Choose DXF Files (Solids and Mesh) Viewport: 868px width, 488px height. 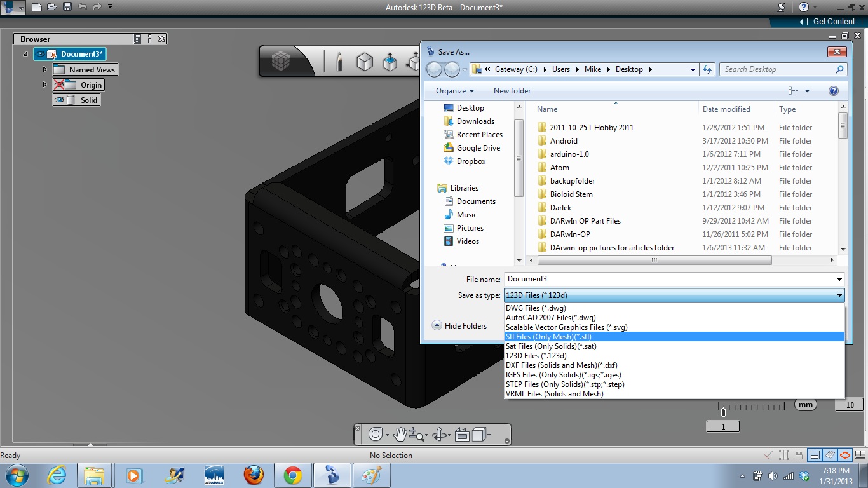pyautogui.click(x=674, y=365)
